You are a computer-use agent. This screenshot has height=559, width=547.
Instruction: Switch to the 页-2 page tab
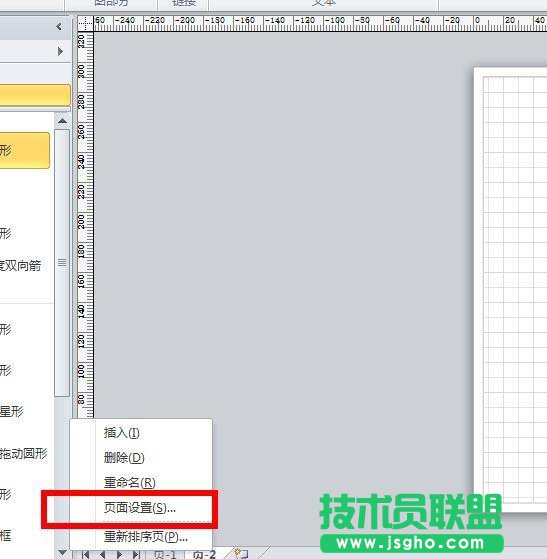[204, 555]
